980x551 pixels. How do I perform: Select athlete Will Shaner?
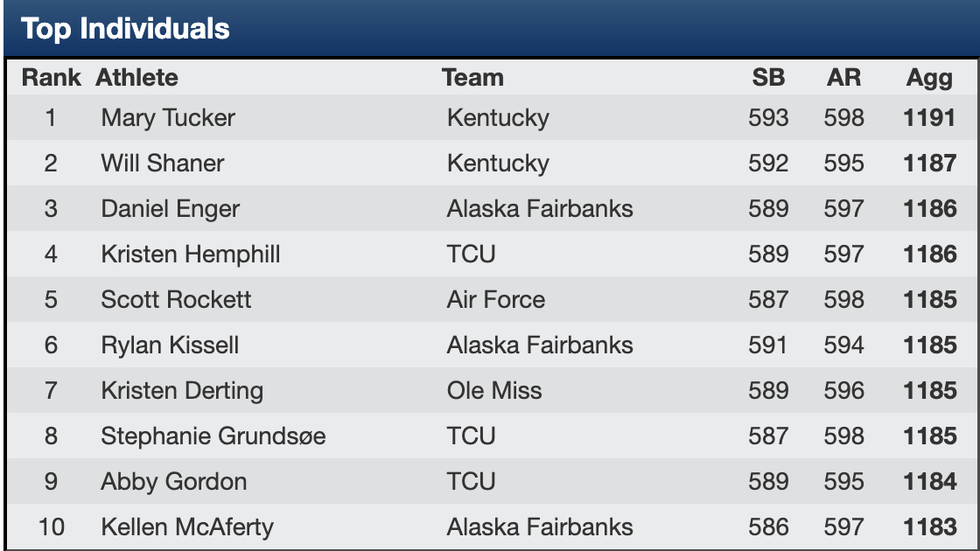point(163,164)
